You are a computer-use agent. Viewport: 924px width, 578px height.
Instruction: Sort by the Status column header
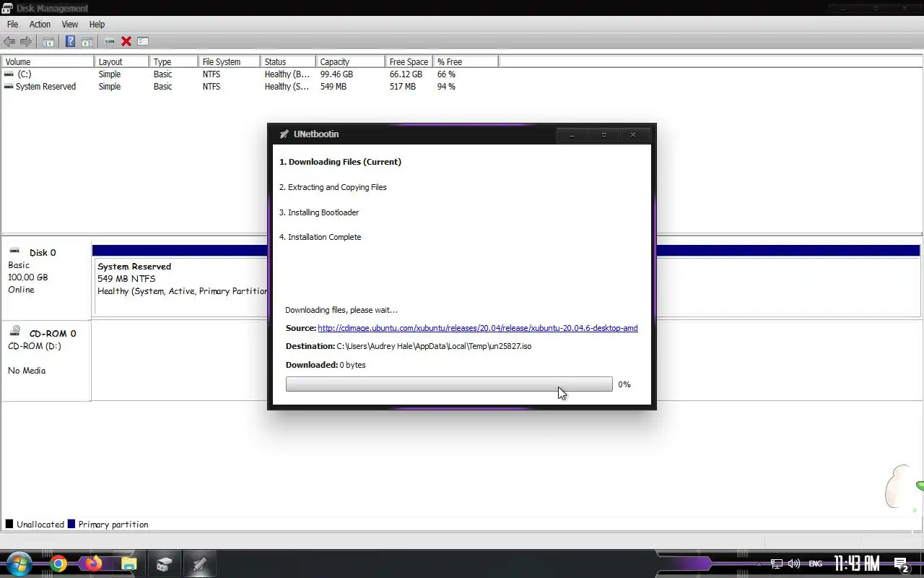(288, 62)
